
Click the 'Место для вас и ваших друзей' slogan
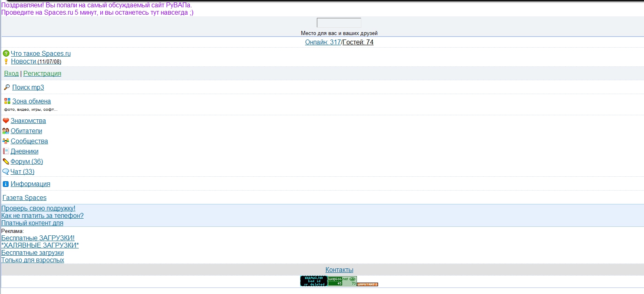tap(339, 33)
